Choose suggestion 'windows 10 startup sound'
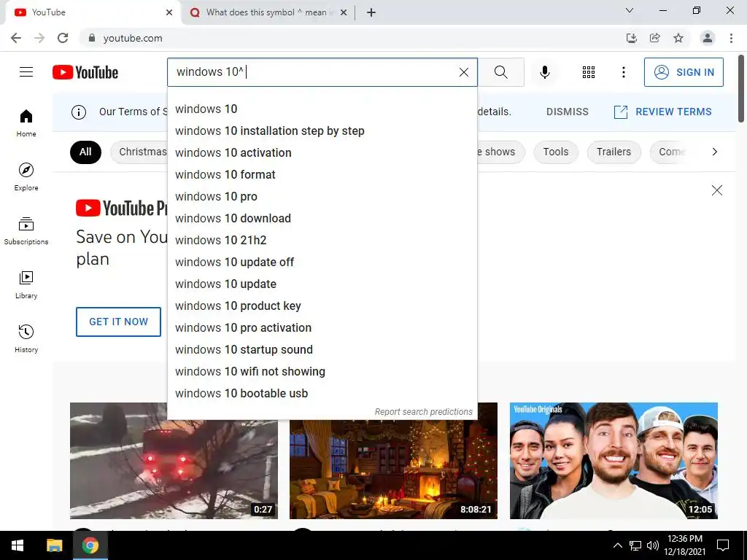 point(322,350)
